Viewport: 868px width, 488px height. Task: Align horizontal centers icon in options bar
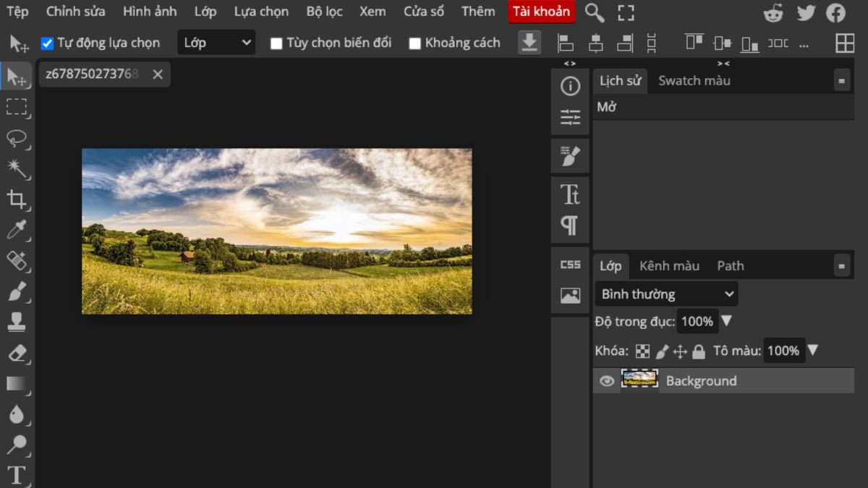(x=595, y=43)
